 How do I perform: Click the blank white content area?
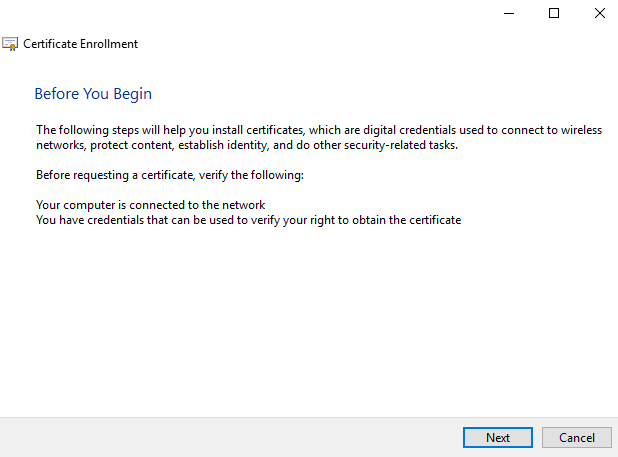300,320
